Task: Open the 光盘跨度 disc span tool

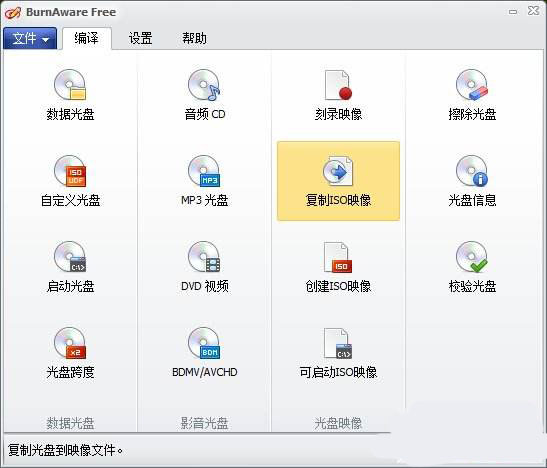Action: pos(70,353)
